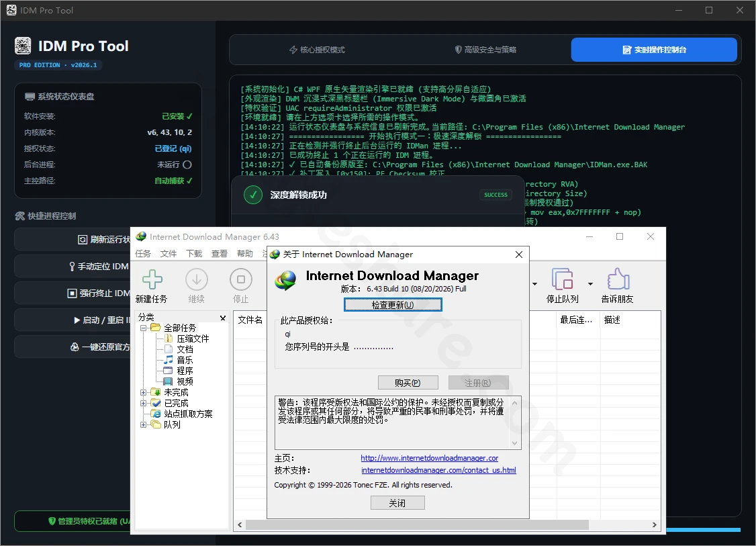
Task: Click the Stop (停止) toolbar icon
Action: [240, 279]
